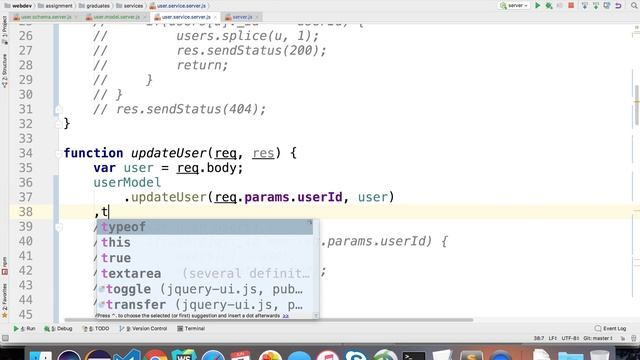Toggle the fold marker at line 32

point(58,124)
